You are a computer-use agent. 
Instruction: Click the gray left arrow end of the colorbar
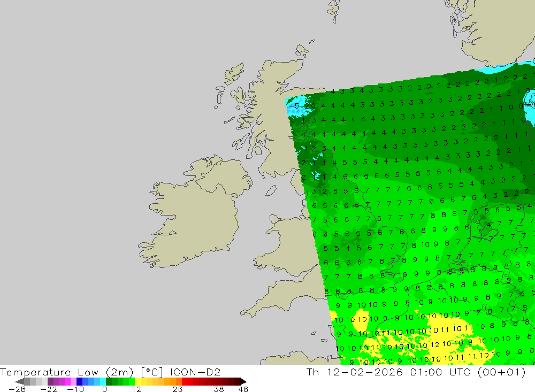pos(19,381)
